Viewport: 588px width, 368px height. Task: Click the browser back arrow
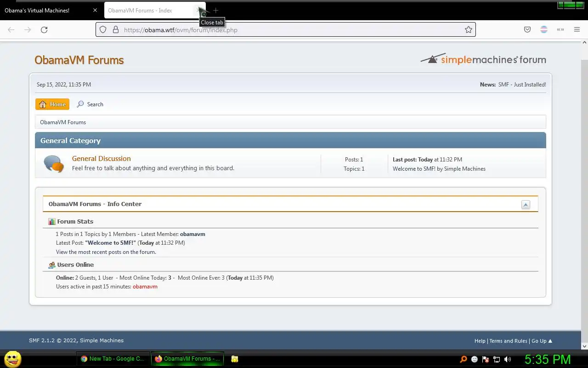pos(11,30)
